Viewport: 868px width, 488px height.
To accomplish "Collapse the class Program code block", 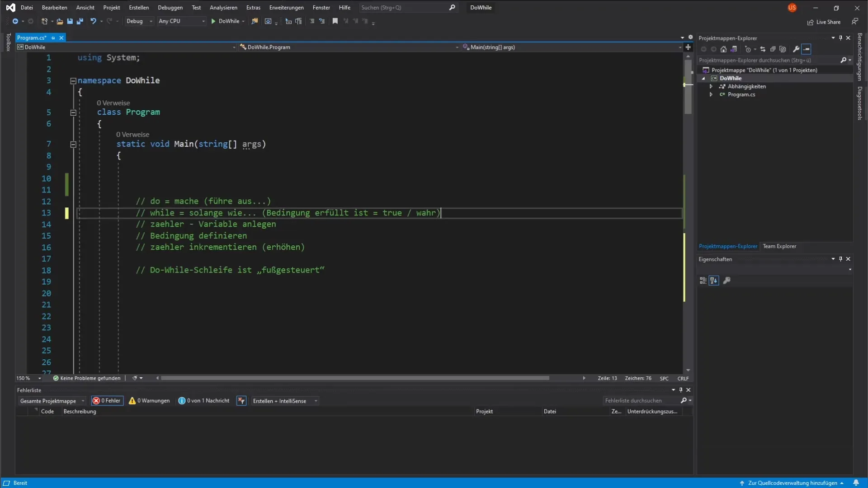I will tap(73, 113).
